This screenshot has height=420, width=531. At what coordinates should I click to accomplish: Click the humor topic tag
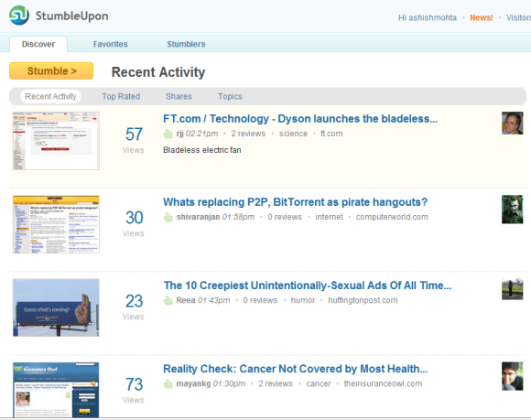tap(303, 300)
